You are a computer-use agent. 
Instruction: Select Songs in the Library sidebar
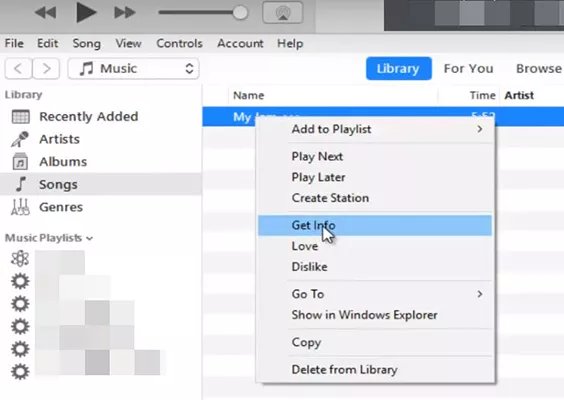[58, 185]
